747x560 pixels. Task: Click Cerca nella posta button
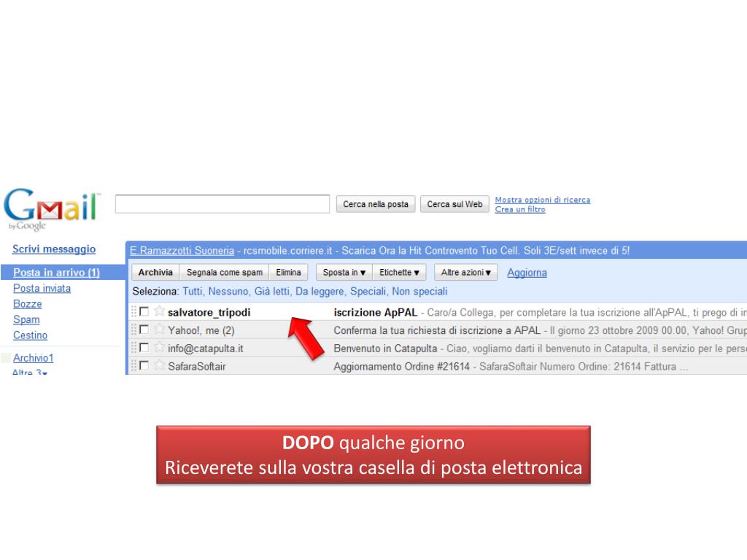click(376, 204)
